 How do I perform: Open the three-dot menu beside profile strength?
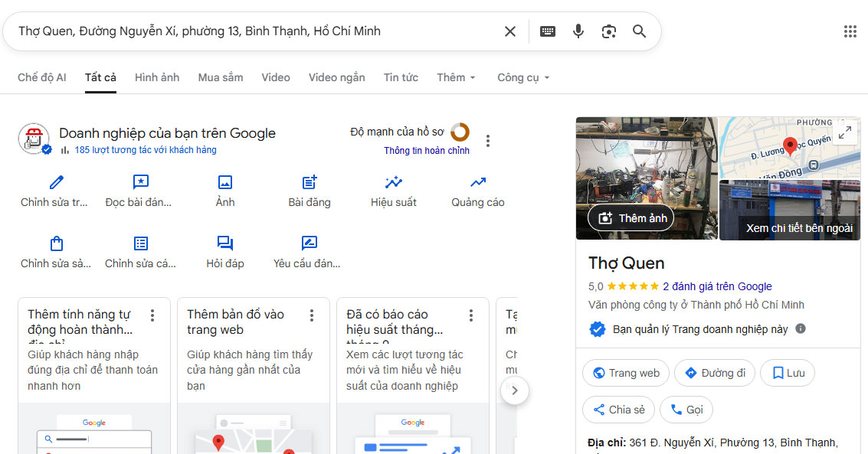click(x=488, y=140)
